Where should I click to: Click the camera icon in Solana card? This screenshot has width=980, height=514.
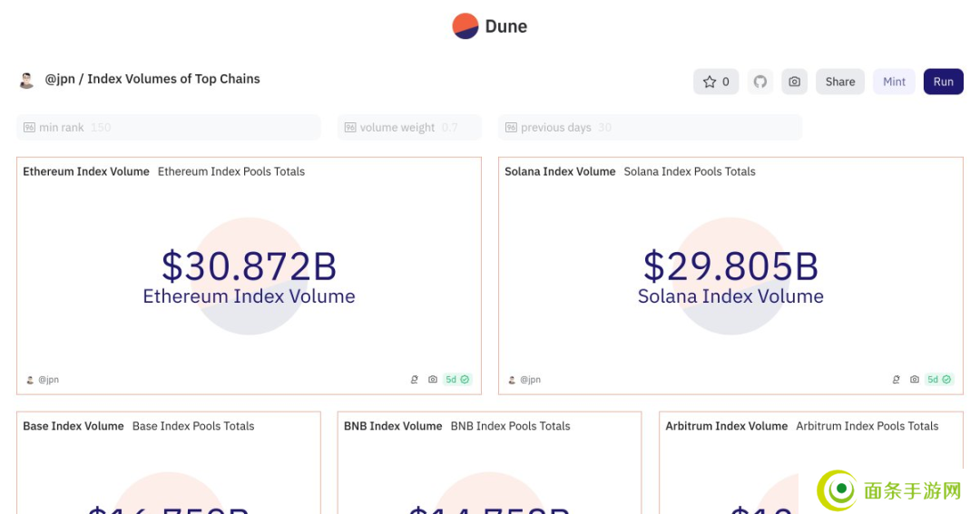(x=915, y=380)
